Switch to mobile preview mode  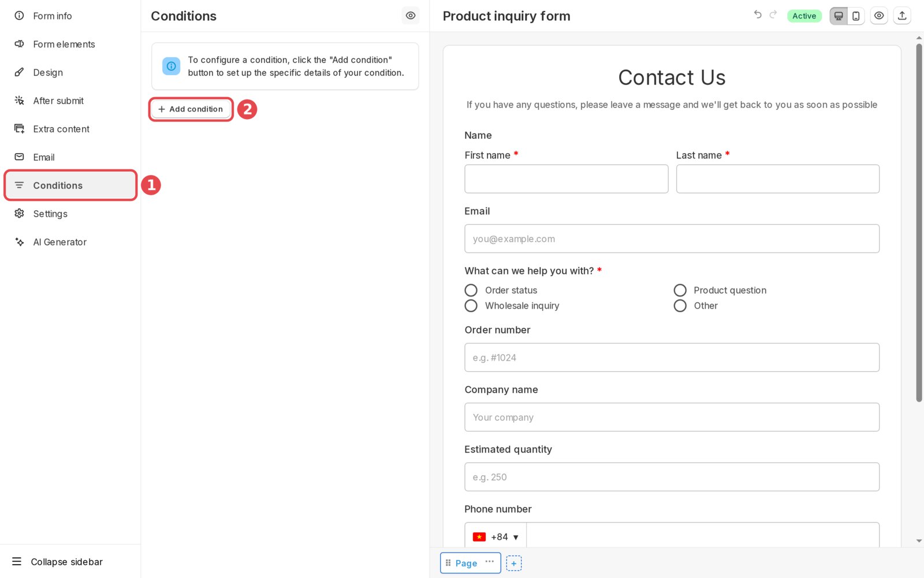tap(856, 16)
